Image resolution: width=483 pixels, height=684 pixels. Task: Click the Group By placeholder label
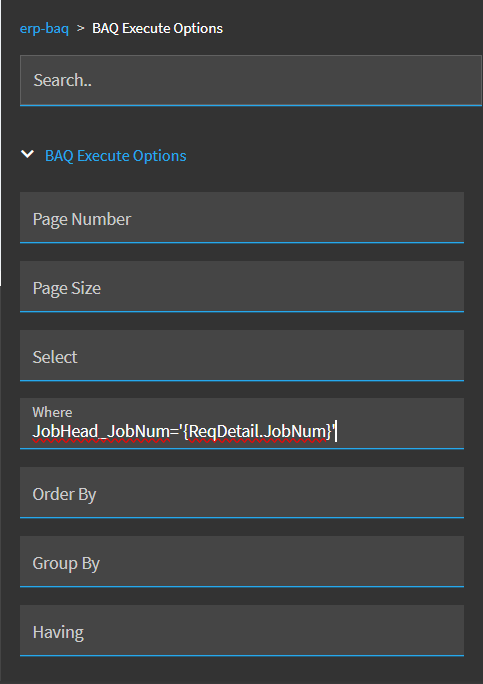[x=66, y=563]
